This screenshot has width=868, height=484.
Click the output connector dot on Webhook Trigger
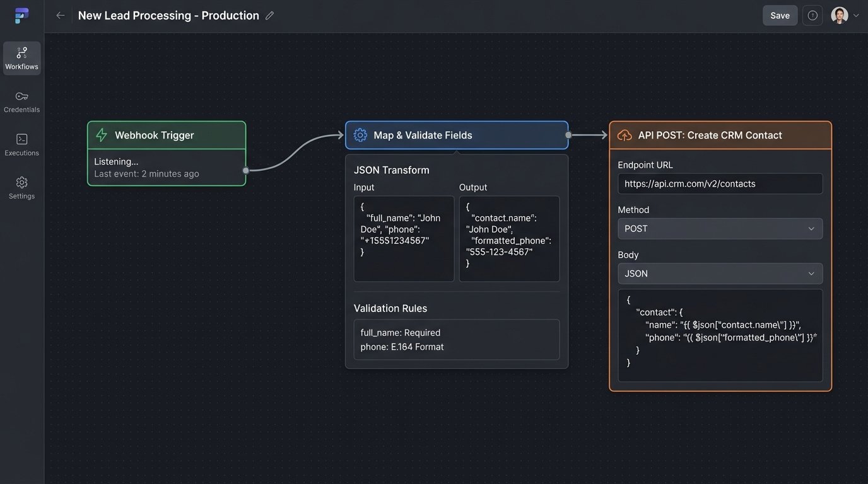tap(245, 170)
